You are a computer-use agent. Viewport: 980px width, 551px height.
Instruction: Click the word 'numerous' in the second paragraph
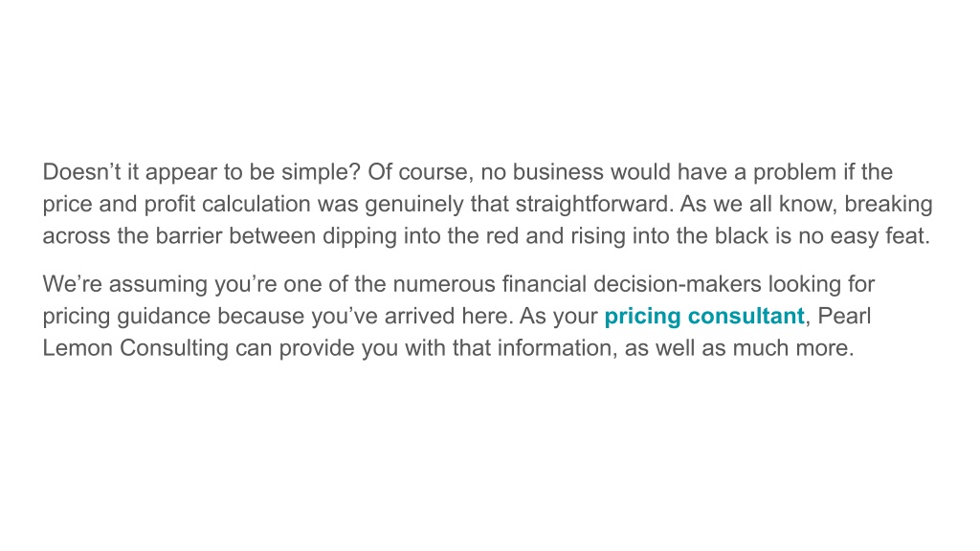click(x=444, y=284)
